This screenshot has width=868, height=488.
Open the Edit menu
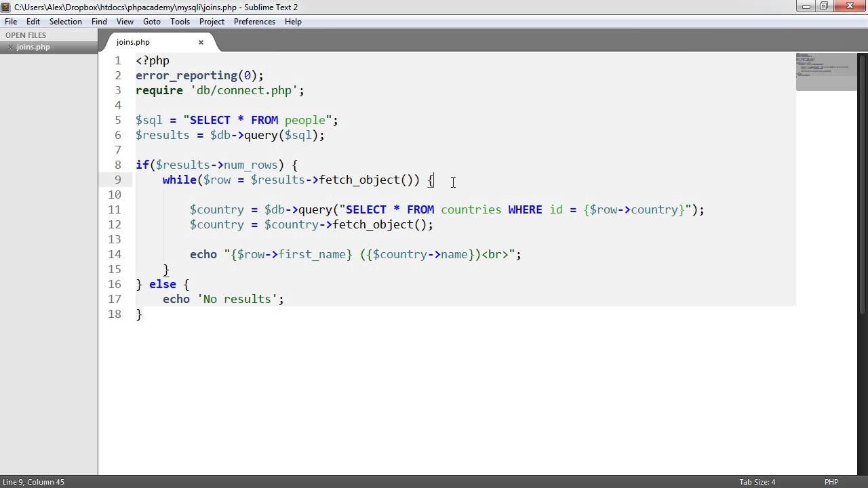pyautogui.click(x=33, y=22)
